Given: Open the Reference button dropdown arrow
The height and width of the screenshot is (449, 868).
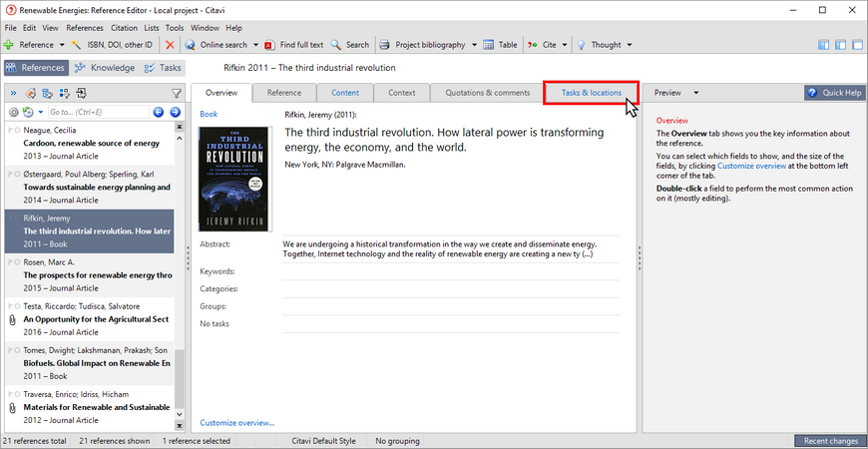Looking at the screenshot, I should pos(62,45).
